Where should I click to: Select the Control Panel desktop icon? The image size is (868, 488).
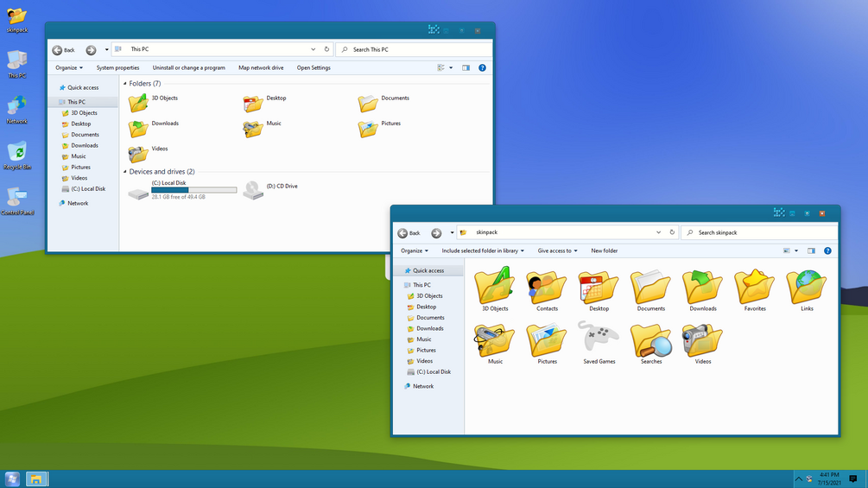[16, 201]
